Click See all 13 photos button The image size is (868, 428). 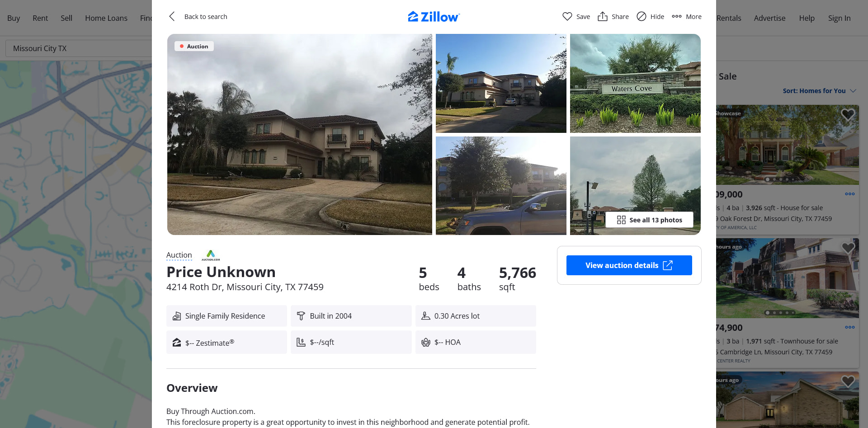[x=650, y=220]
